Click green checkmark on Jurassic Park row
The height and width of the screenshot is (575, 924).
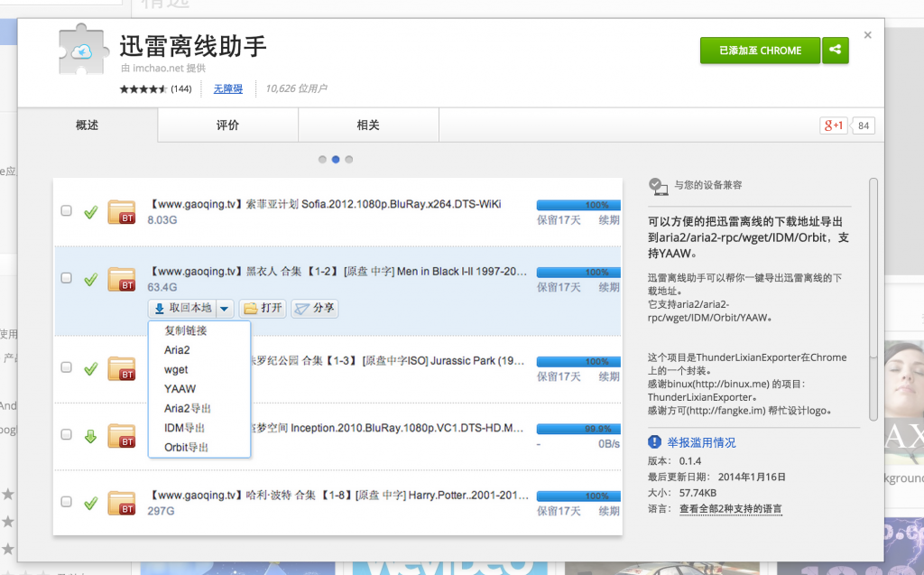click(90, 368)
